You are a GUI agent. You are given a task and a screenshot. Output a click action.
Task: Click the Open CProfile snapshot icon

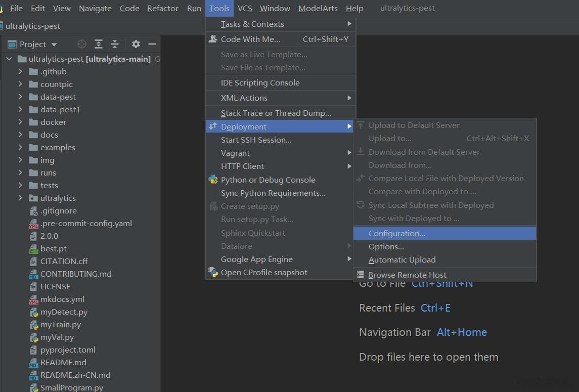pos(213,272)
